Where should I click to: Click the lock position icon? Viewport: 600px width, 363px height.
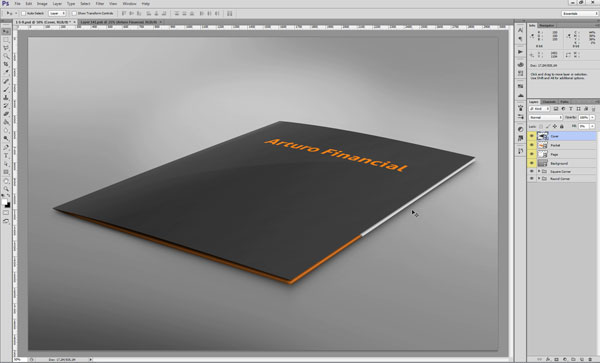click(555, 126)
